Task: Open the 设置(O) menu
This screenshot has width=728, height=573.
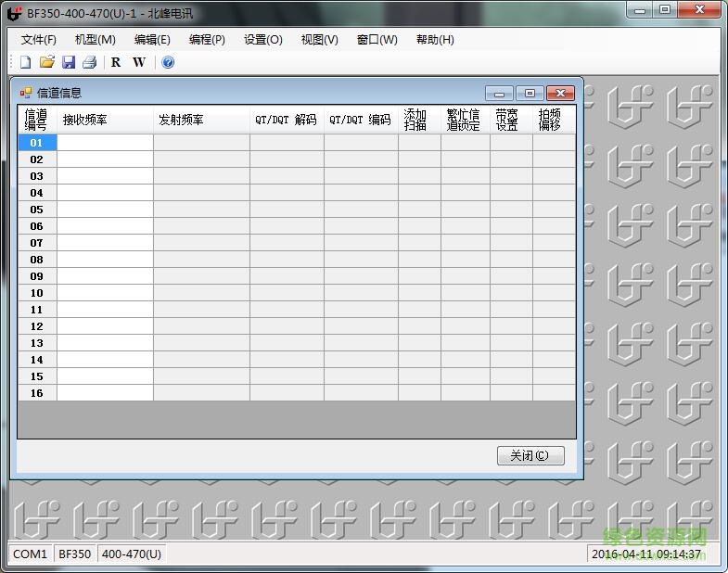Action: click(x=263, y=40)
